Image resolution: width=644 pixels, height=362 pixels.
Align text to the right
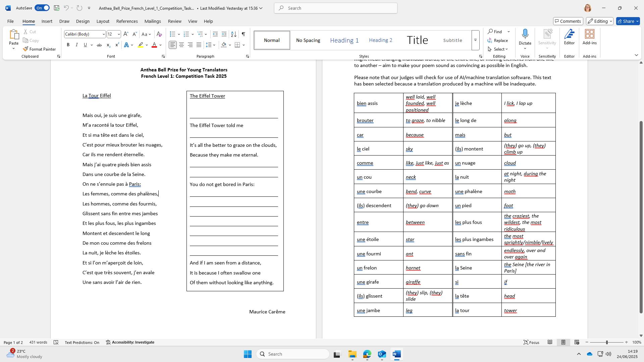(190, 45)
